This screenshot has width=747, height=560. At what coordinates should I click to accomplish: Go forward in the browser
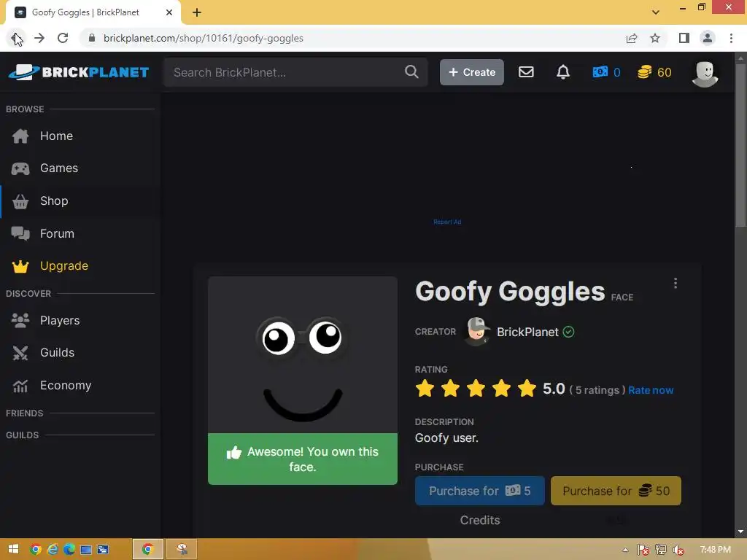[x=39, y=38]
